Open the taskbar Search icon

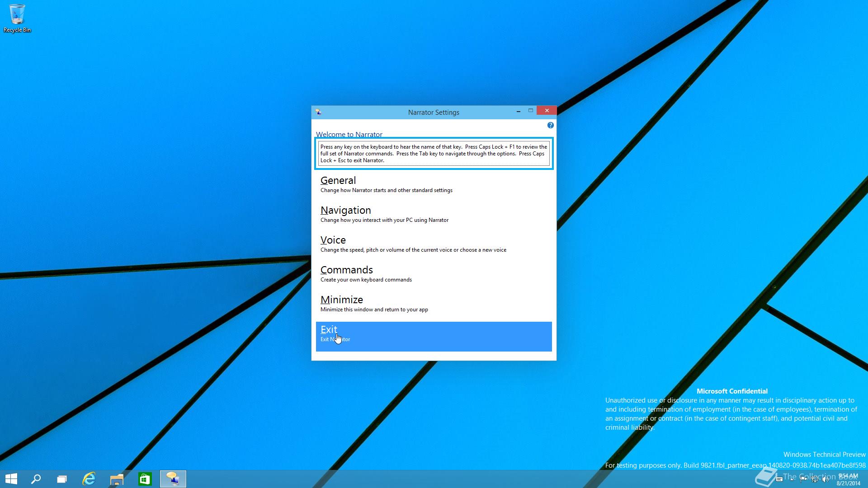pos(36,479)
